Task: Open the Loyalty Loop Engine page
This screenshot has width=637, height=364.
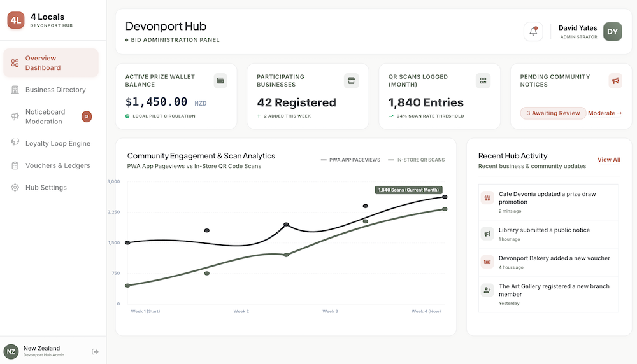Action: tap(51, 143)
